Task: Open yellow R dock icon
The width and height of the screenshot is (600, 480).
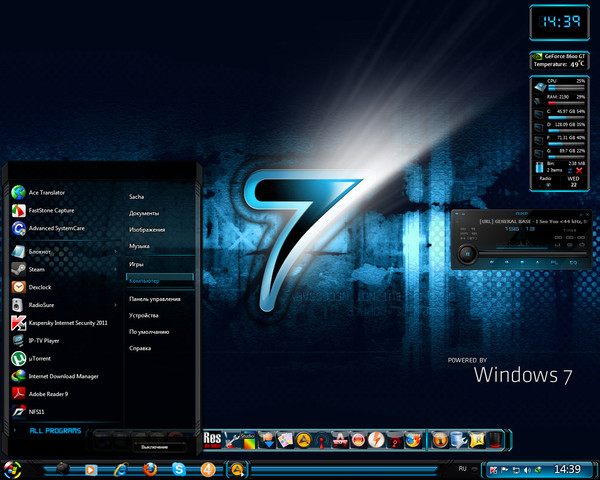Action: click(x=477, y=440)
